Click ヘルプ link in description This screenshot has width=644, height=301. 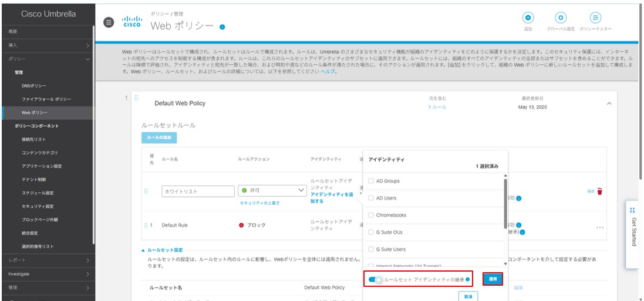pos(327,71)
